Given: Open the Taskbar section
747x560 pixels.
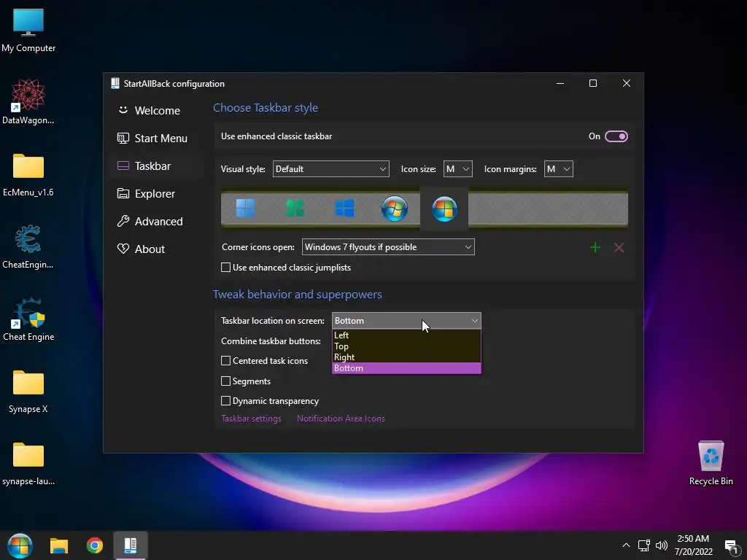Looking at the screenshot, I should [x=157, y=166].
